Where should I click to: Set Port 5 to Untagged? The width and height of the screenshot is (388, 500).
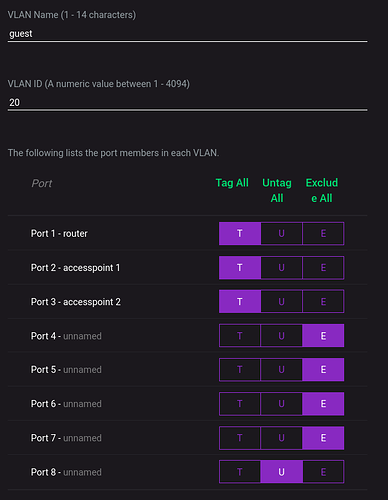(281, 370)
